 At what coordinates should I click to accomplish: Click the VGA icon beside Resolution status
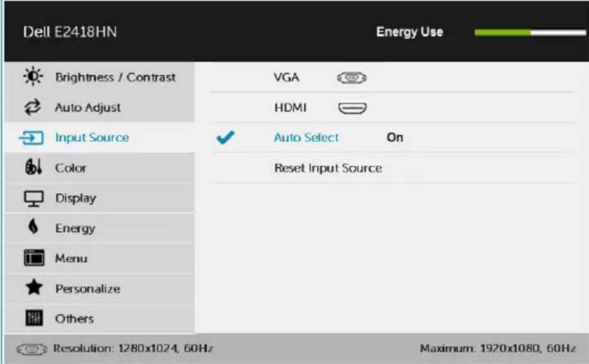tap(32, 350)
